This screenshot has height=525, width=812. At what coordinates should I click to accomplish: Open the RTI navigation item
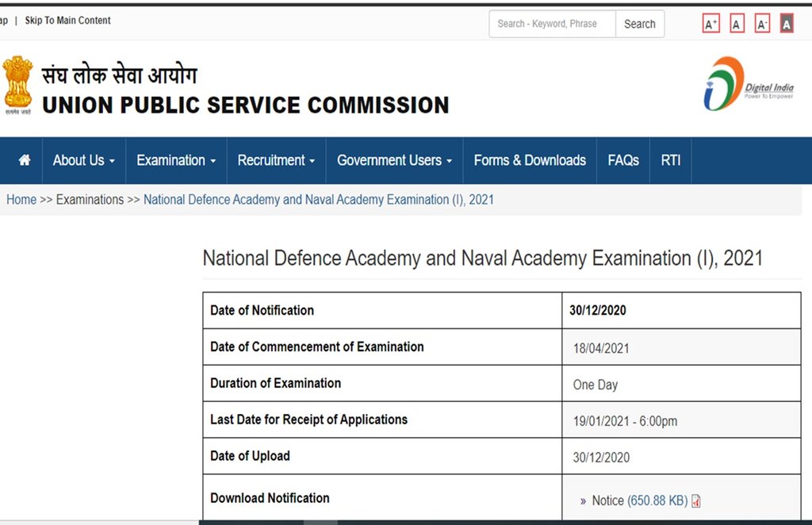point(670,160)
